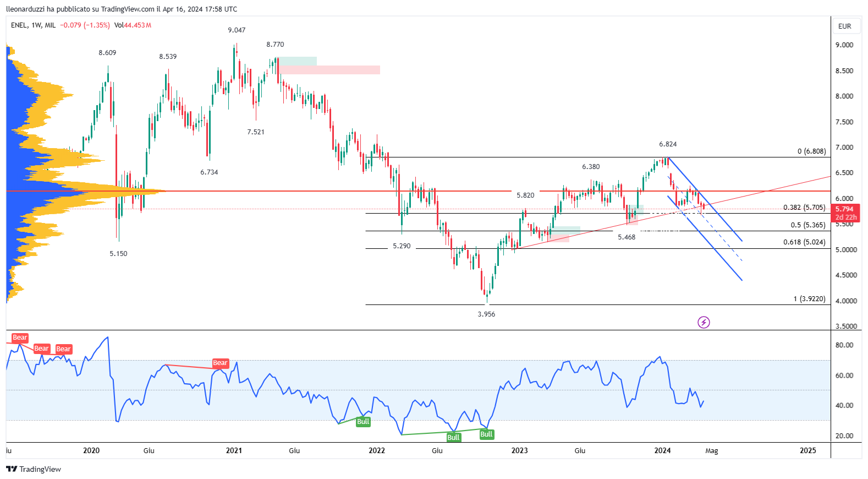
Task: Click the 8.609 price label
Action: click(107, 53)
